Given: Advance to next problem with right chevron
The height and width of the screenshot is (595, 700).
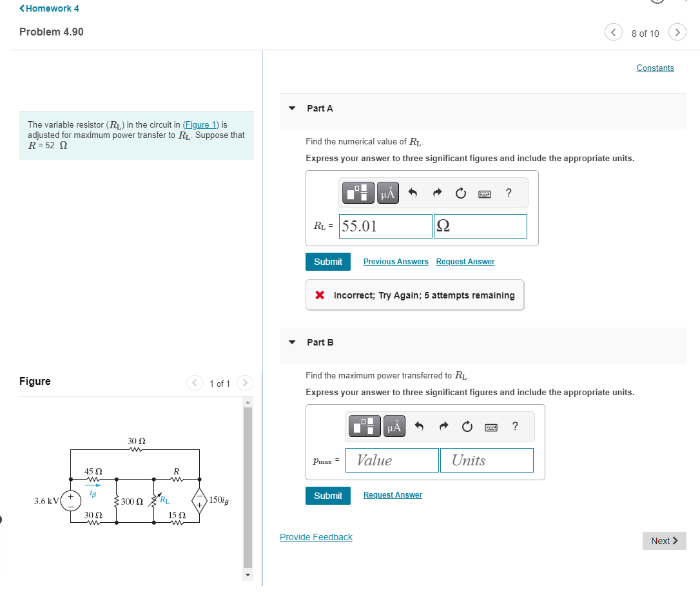Looking at the screenshot, I should (x=677, y=32).
